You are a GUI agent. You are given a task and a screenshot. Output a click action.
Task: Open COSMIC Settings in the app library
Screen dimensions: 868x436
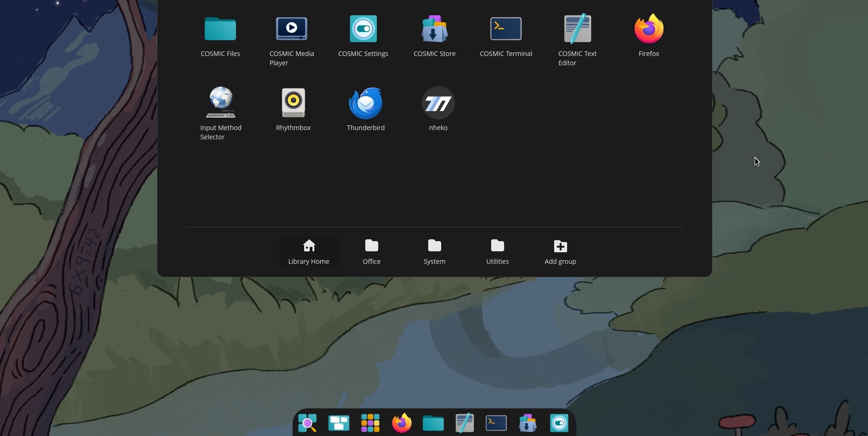[363, 35]
